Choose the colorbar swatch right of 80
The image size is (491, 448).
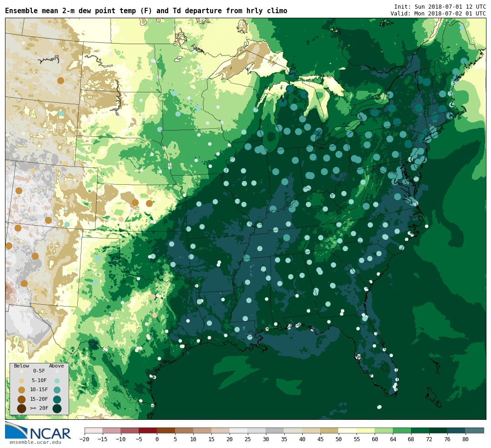click(474, 430)
